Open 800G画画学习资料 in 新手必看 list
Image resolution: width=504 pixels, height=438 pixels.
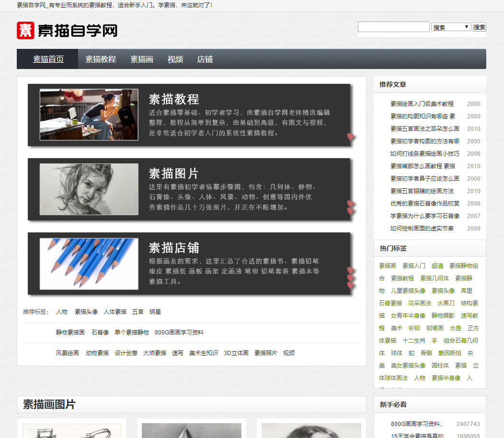(x=416, y=424)
